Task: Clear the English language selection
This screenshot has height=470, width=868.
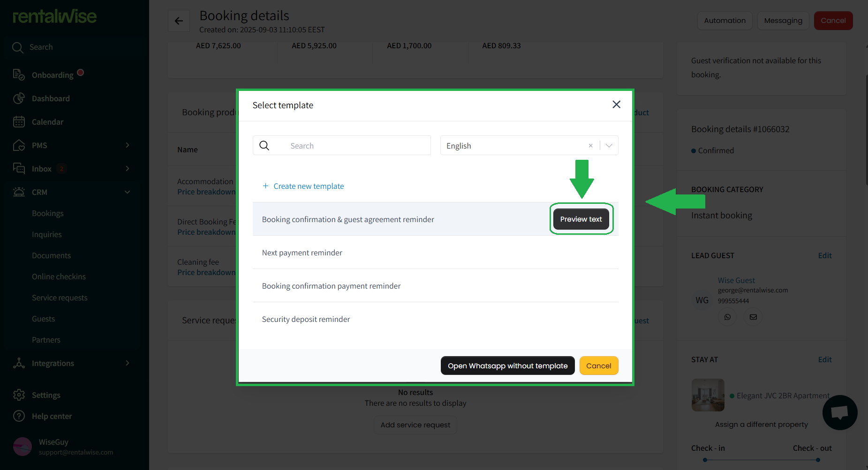Action: (590, 146)
